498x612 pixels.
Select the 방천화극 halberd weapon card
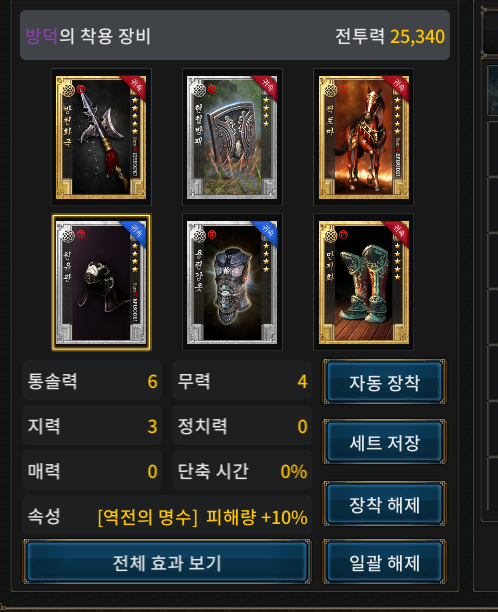101,137
